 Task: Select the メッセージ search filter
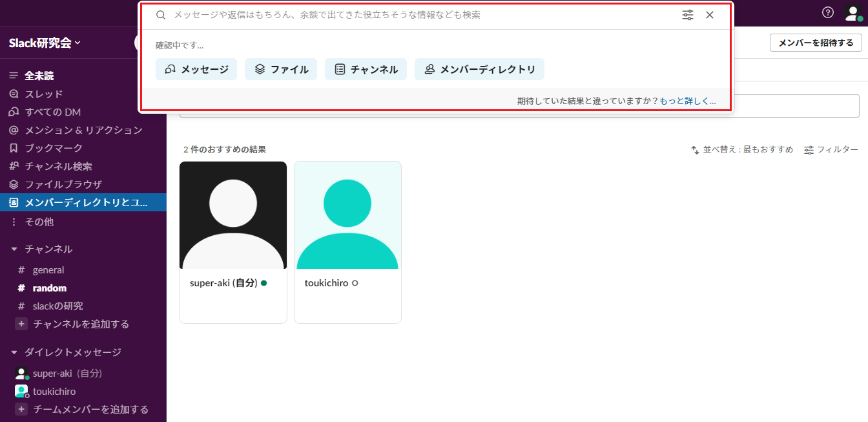click(x=196, y=69)
